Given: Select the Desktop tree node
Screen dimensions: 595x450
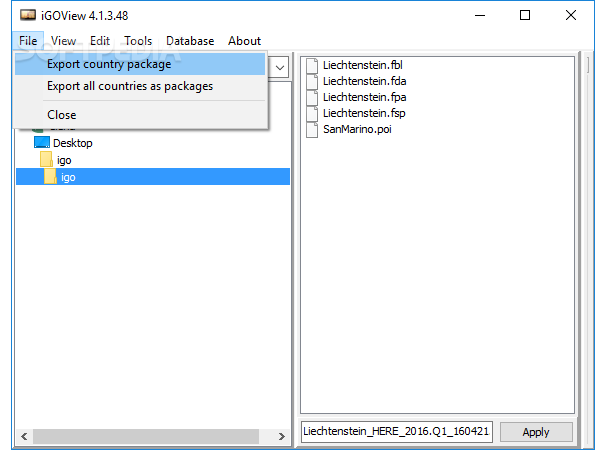Looking at the screenshot, I should click(73, 143).
